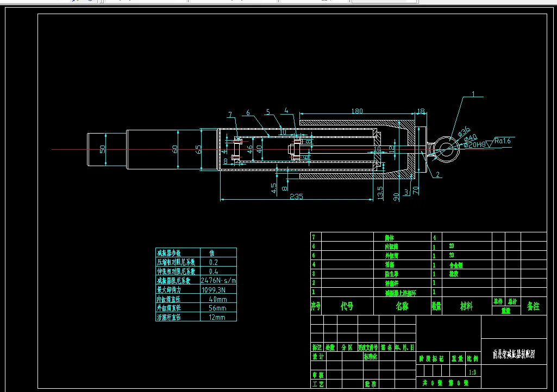Select the 比例 scale label
Image resolution: width=557 pixels, height=392 pixels.
[472, 359]
